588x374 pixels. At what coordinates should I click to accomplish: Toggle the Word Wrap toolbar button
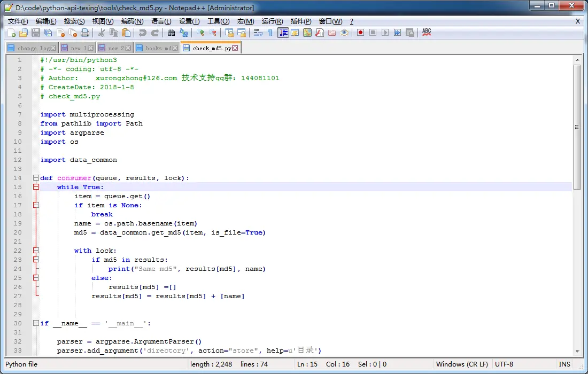coord(258,33)
